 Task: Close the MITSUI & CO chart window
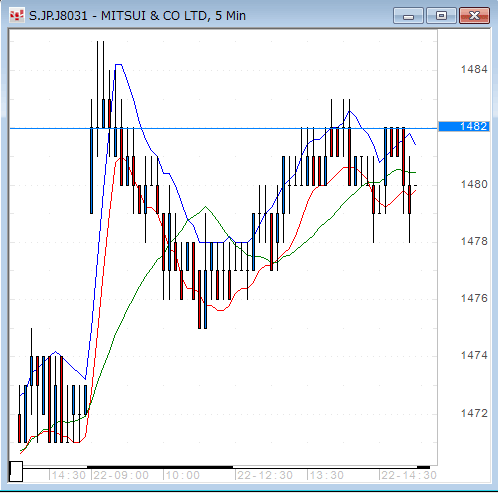coord(474,16)
